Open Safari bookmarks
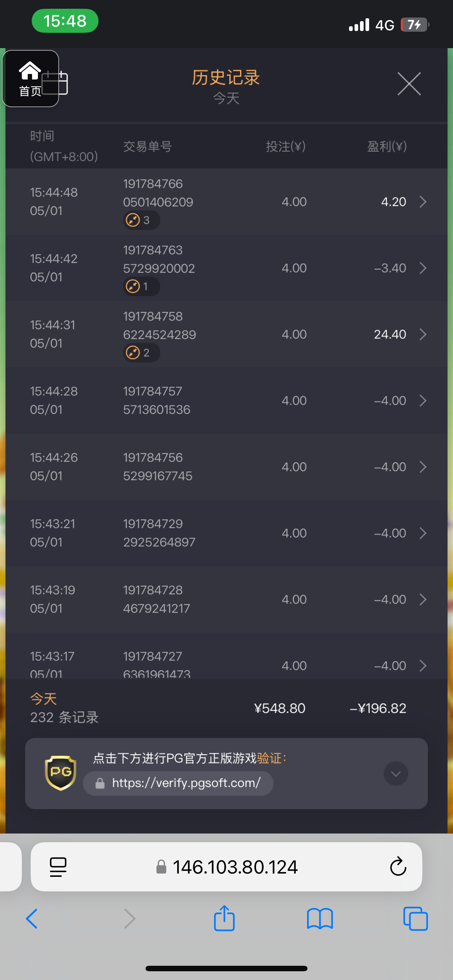The width and height of the screenshot is (453, 980). (320, 919)
